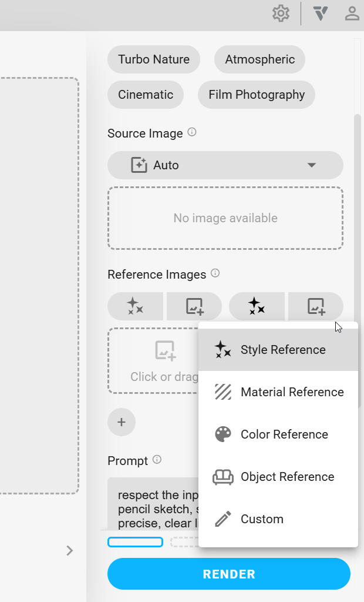This screenshot has width=364, height=602.
Task: Select Object Reference option
Action: (x=278, y=477)
